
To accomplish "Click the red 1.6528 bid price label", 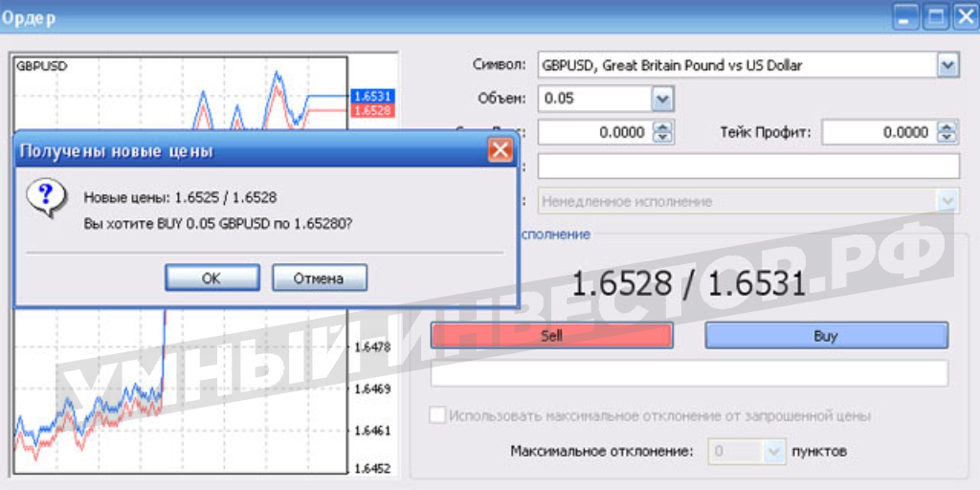I will (372, 111).
